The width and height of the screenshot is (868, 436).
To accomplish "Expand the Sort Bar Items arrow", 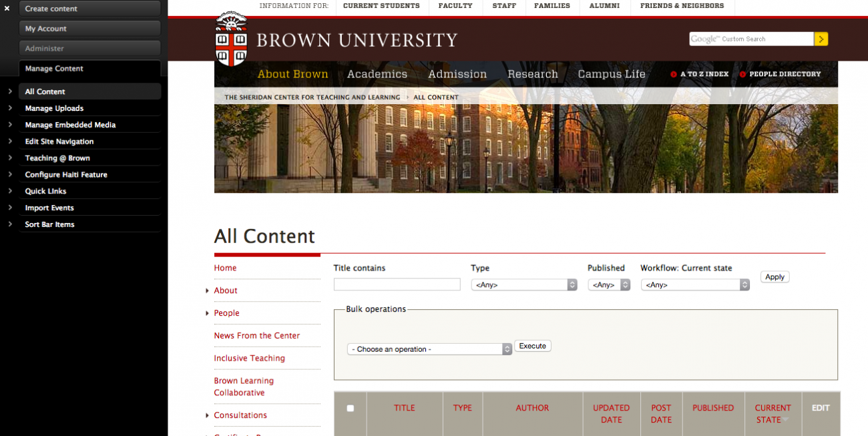I will pos(10,224).
